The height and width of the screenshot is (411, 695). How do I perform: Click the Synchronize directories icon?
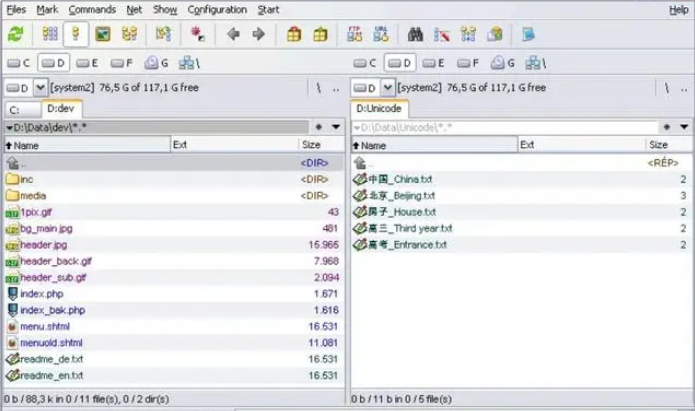tap(468, 34)
